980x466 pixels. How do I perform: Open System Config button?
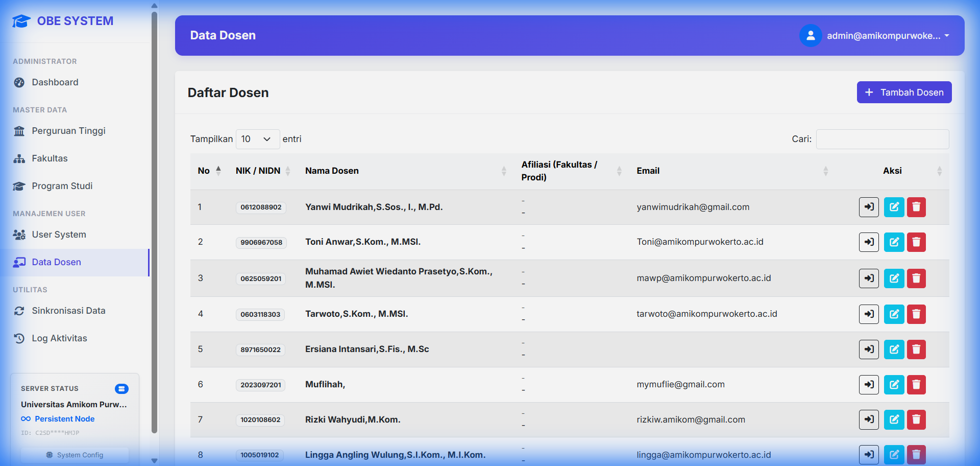[75, 455]
